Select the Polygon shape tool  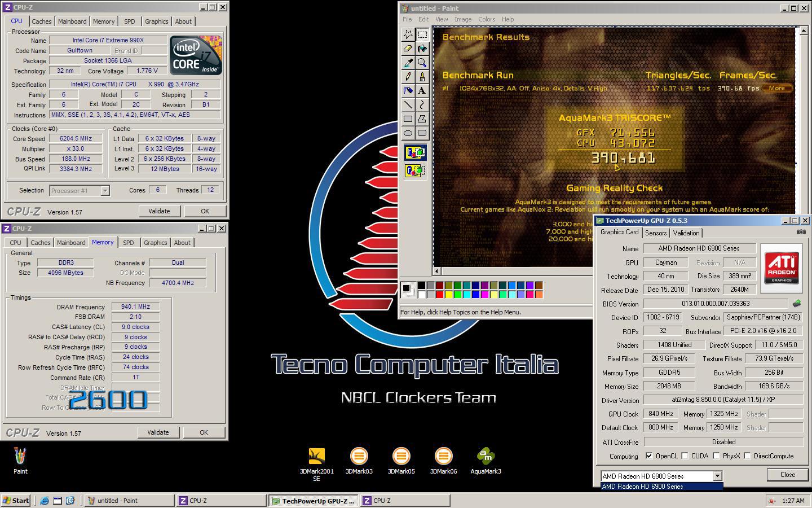click(x=422, y=119)
